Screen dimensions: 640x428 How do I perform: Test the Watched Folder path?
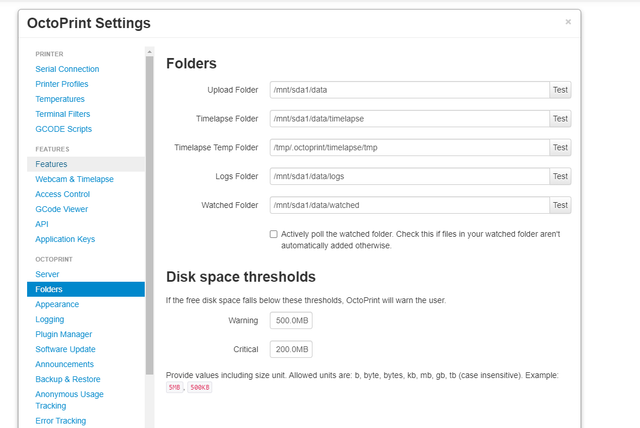pyautogui.click(x=560, y=205)
